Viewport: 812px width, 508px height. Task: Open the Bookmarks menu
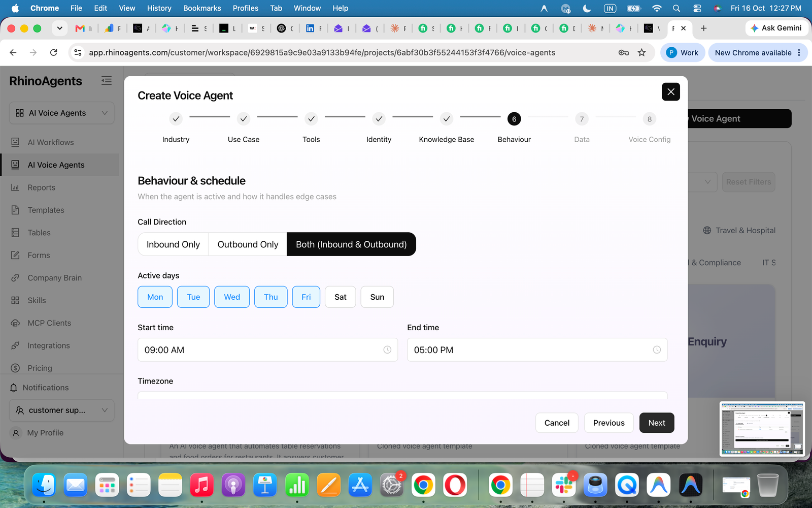[202, 8]
